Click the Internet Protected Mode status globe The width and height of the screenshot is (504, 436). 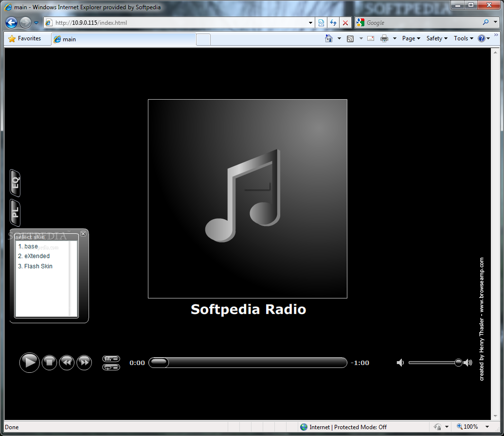coord(304,427)
